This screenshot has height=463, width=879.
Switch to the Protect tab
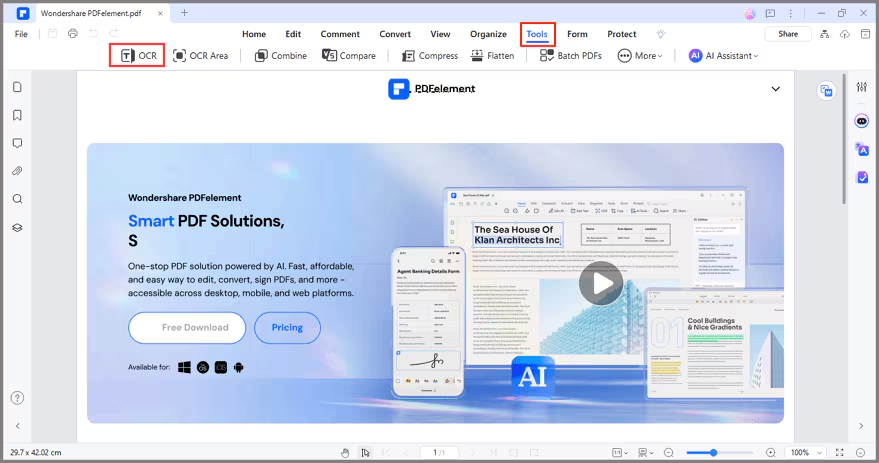tap(622, 34)
